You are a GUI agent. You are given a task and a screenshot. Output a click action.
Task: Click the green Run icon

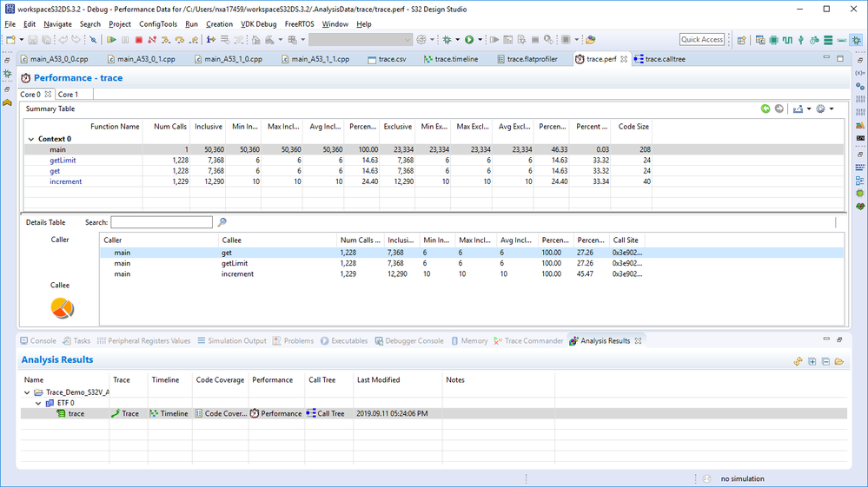tap(469, 40)
